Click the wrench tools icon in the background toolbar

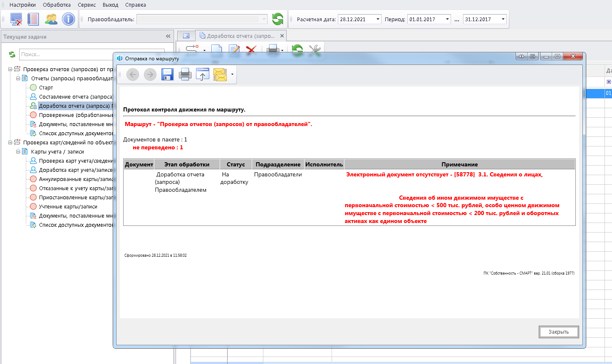pos(315,50)
